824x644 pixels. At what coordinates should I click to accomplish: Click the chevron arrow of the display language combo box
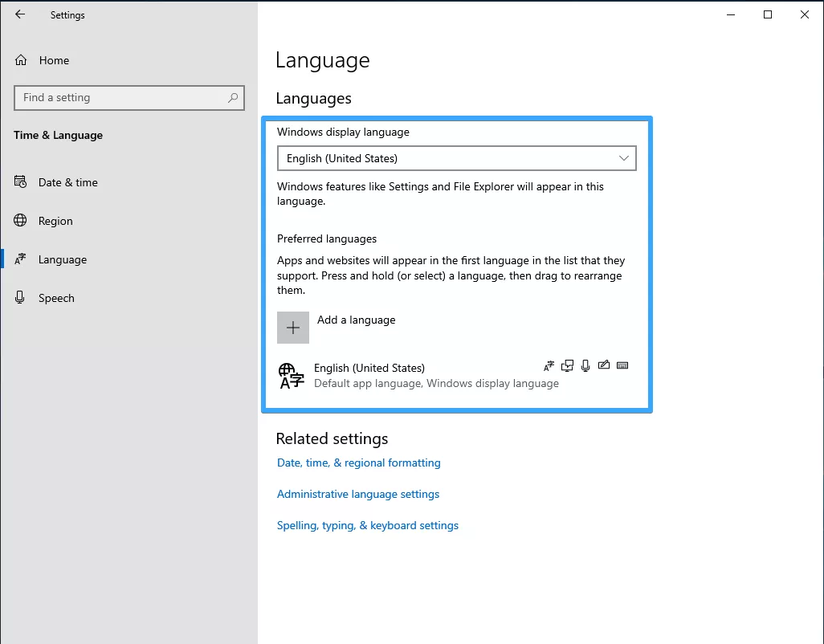click(x=624, y=158)
